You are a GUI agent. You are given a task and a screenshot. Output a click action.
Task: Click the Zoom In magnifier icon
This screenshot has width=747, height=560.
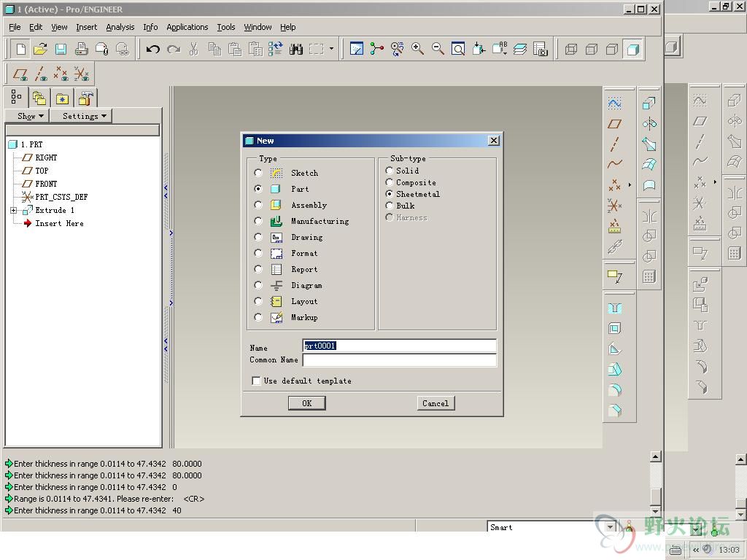[x=418, y=49]
